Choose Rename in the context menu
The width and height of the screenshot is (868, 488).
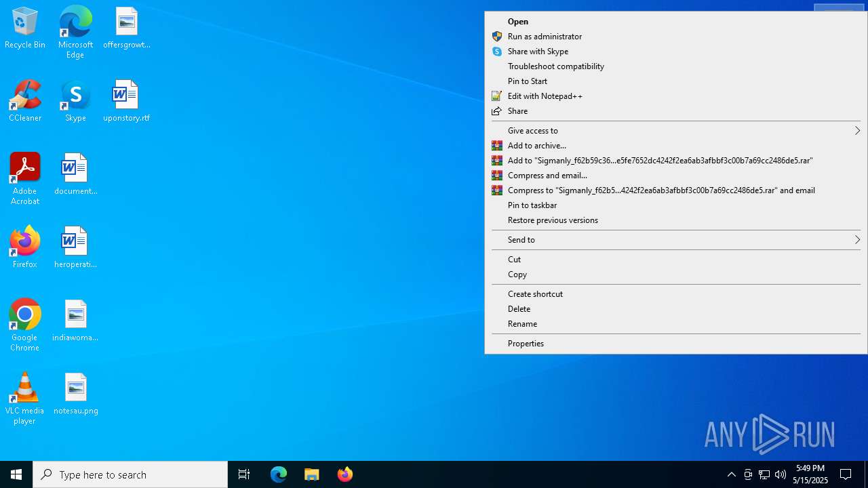pyautogui.click(x=676, y=324)
